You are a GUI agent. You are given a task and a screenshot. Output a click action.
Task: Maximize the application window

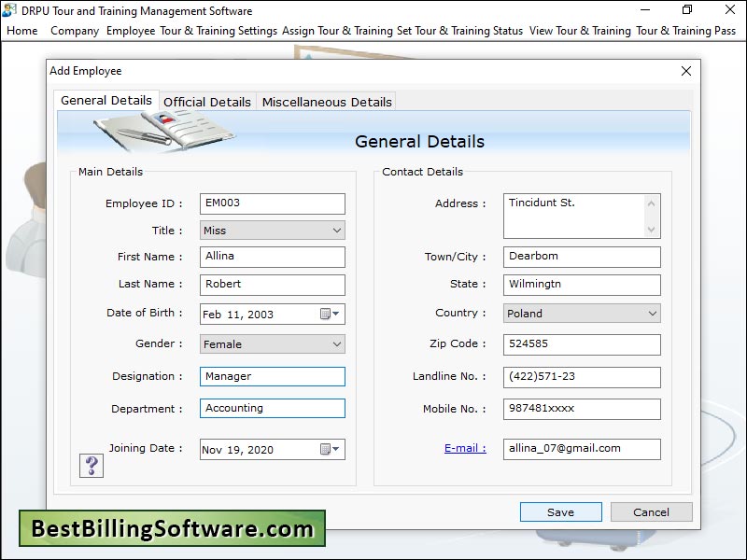click(686, 10)
